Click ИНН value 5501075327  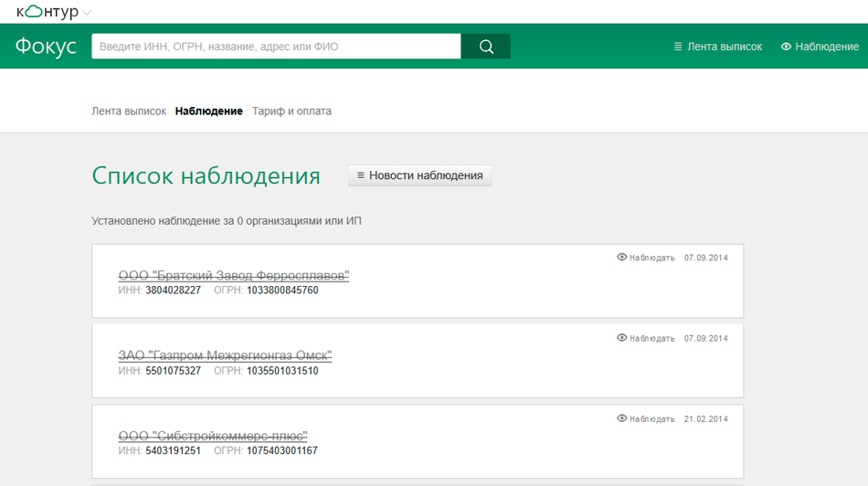174,371
